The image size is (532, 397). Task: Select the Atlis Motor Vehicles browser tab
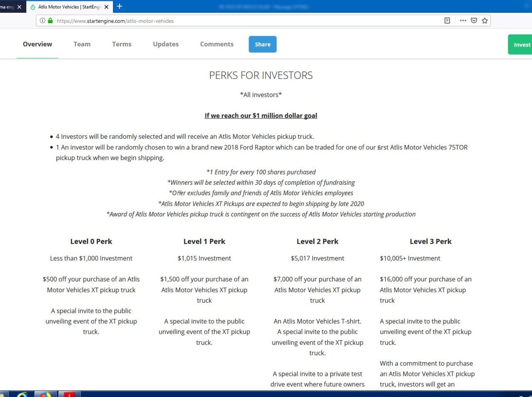70,7
